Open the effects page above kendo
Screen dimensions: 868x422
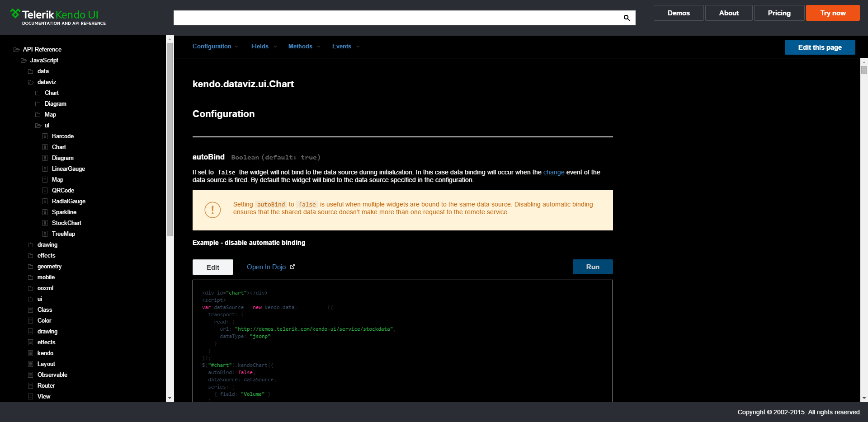(47, 342)
